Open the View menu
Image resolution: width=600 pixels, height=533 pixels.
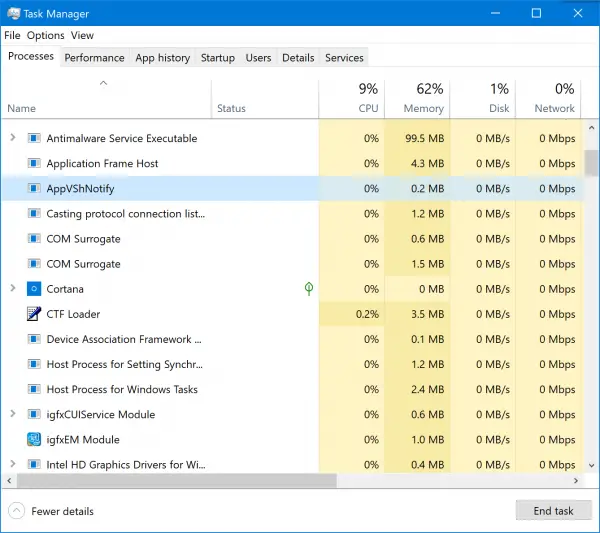pos(82,35)
